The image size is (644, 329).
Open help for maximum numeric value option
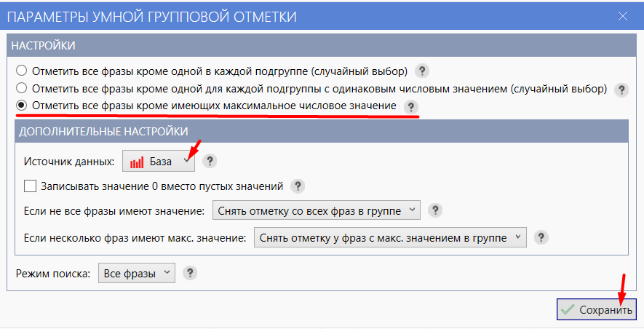tap(410, 107)
